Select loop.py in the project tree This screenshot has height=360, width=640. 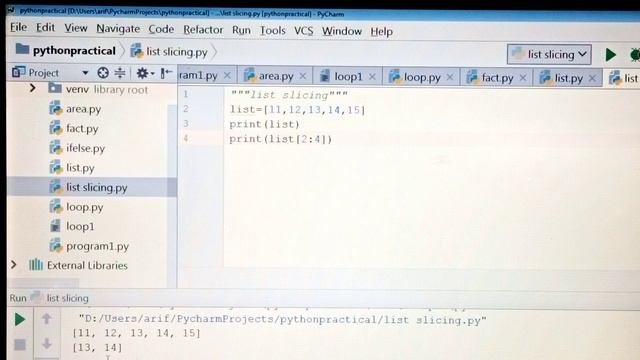pos(76,207)
